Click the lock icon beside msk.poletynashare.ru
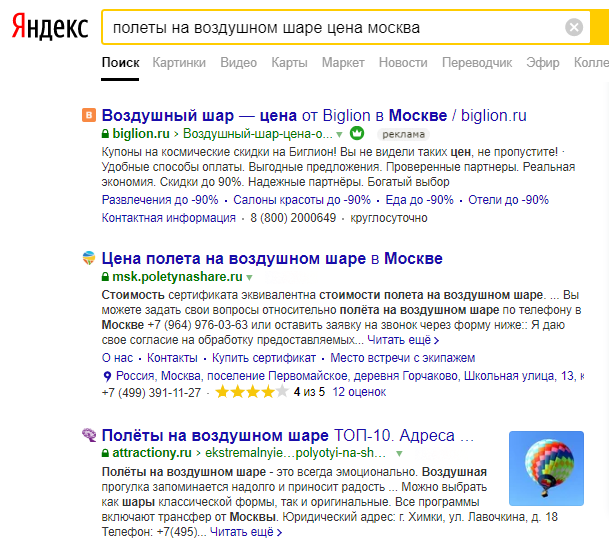The height and width of the screenshot is (546, 609). click(105, 276)
